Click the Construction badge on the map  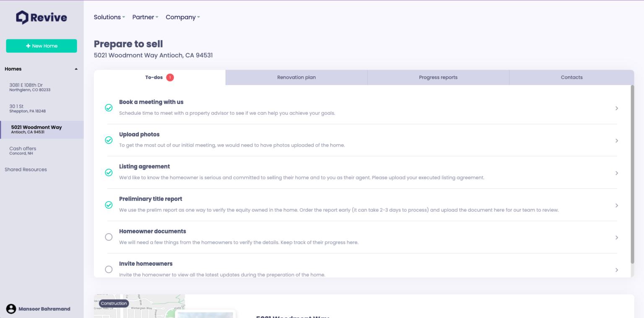pos(114,303)
